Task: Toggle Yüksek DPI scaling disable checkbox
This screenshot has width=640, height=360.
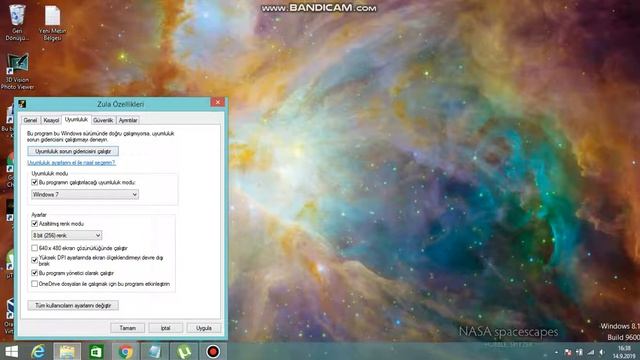Action: click(35, 260)
